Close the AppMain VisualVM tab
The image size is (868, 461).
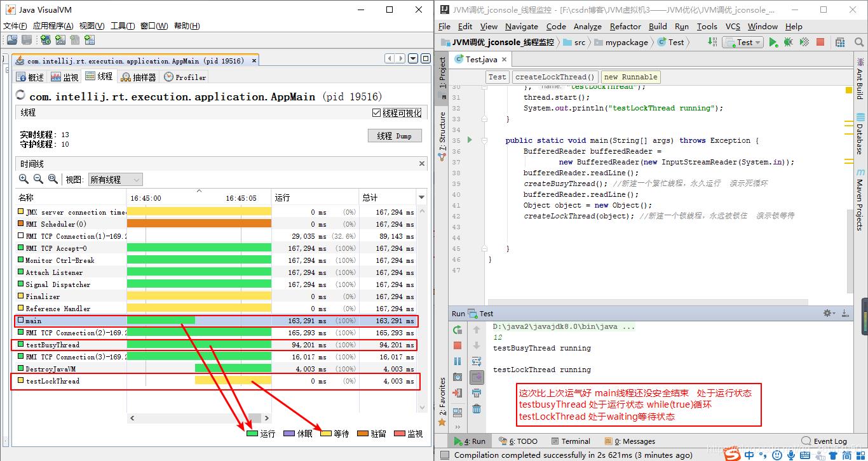pos(254,61)
